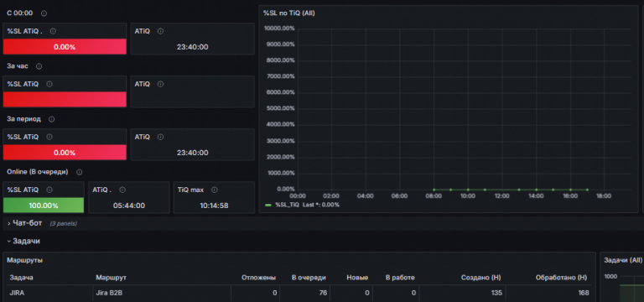Click the green legend color swatch for %SL_TiQ
The image size is (644, 302).
[268, 205]
